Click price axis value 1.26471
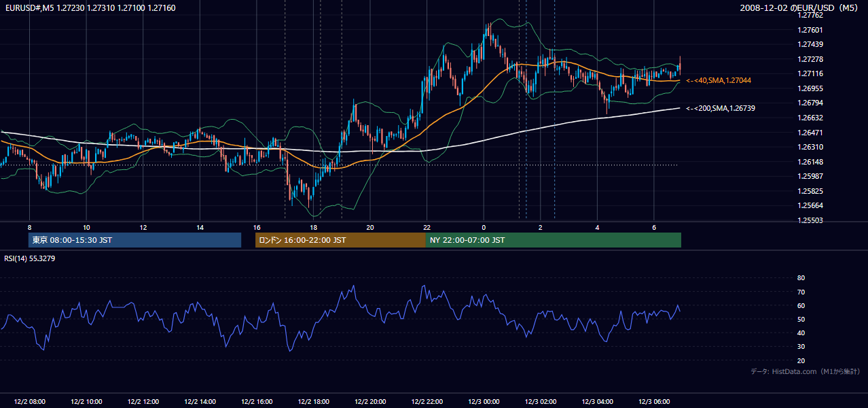This screenshot has height=408, width=868. [x=811, y=133]
